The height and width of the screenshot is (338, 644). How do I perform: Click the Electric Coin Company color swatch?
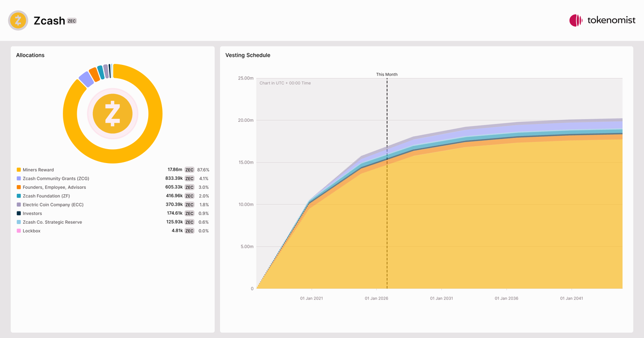pos(19,204)
